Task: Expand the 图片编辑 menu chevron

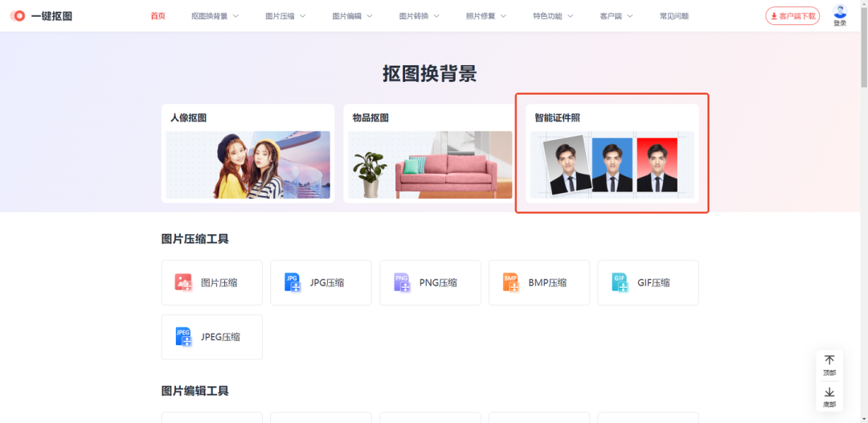Action: click(369, 16)
